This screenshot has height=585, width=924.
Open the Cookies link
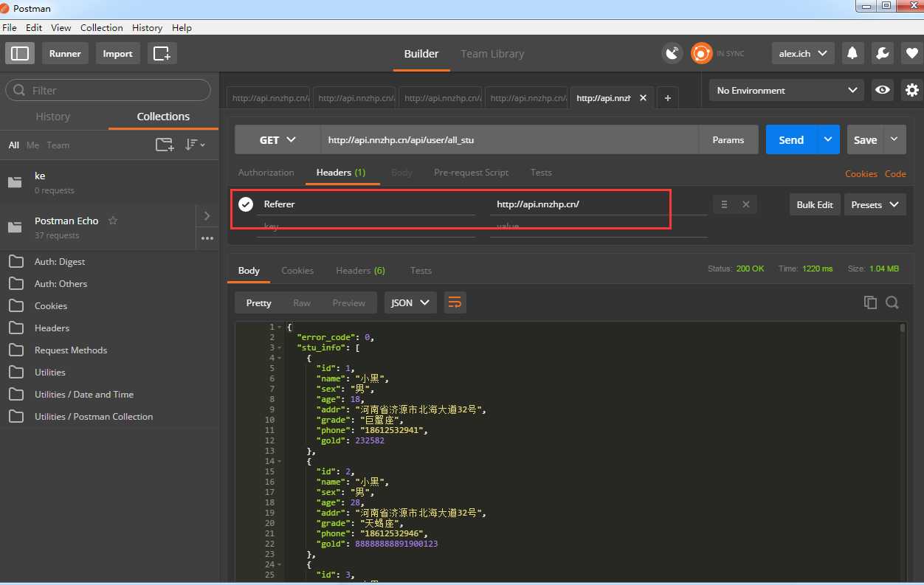(861, 173)
